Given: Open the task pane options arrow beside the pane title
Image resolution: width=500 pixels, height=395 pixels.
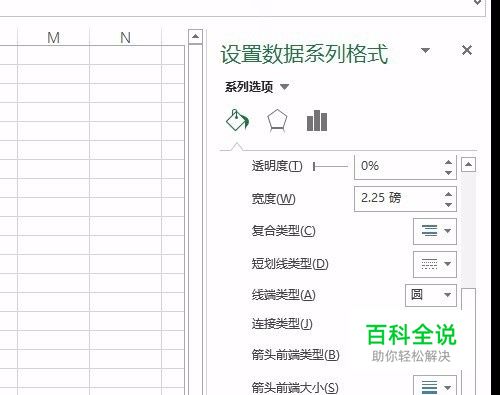Looking at the screenshot, I should (x=425, y=50).
